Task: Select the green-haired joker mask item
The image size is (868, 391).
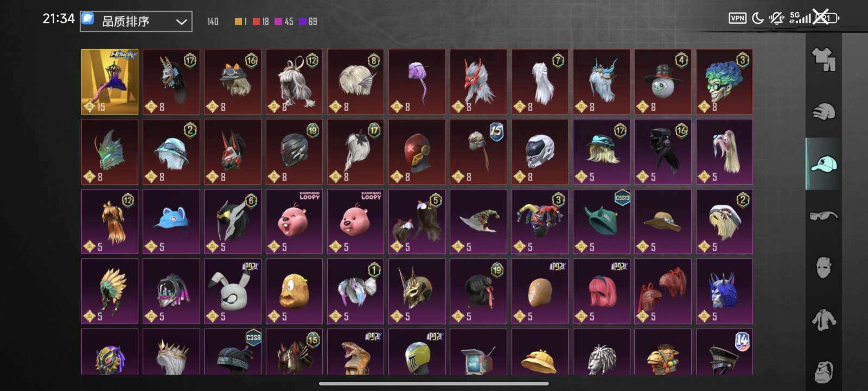Action: pyautogui.click(x=724, y=81)
